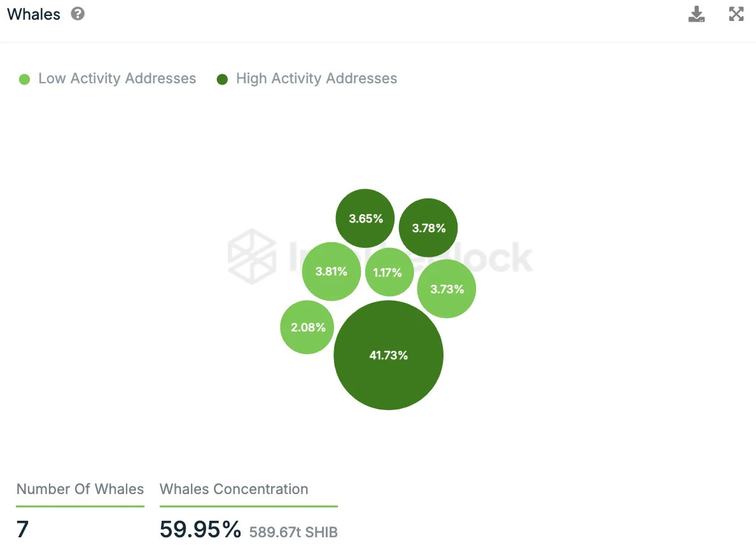Select the 3.78% whale bubble
This screenshot has height=557, width=756.
tap(428, 228)
